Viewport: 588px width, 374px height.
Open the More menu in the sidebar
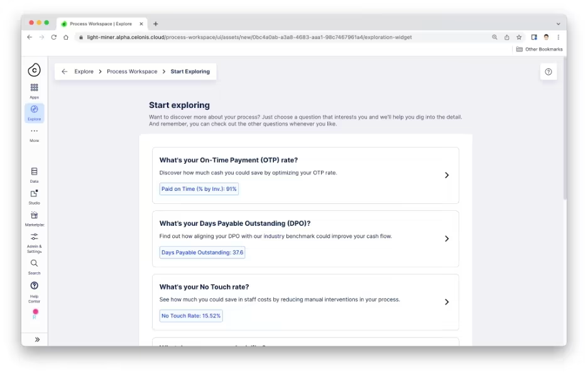(x=34, y=135)
